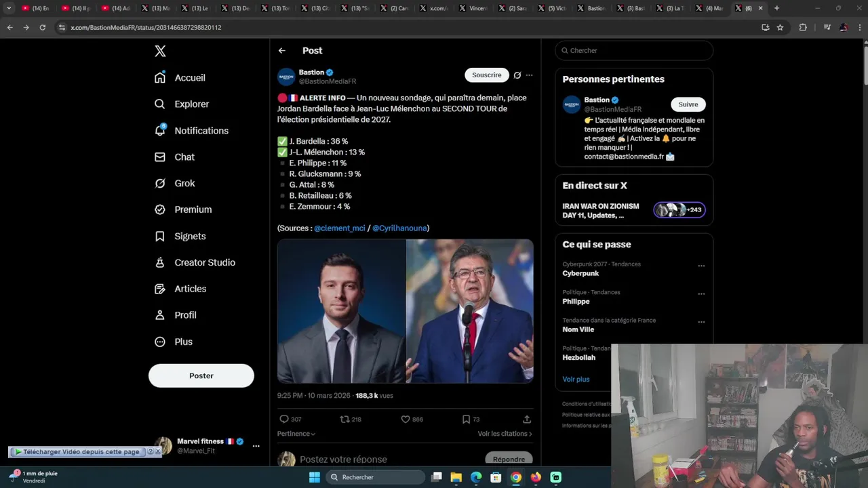Viewport: 868px width, 488px height.
Task: Open Voir les citations link
Action: tap(505, 434)
